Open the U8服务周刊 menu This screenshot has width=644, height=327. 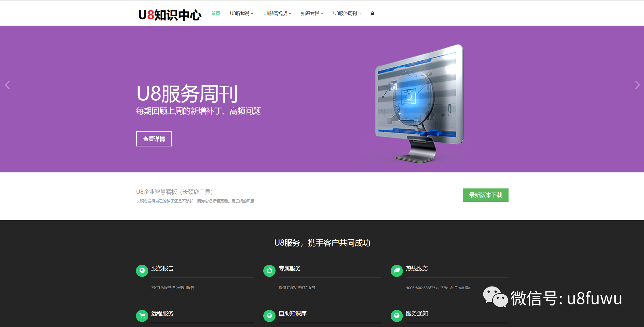tap(347, 13)
